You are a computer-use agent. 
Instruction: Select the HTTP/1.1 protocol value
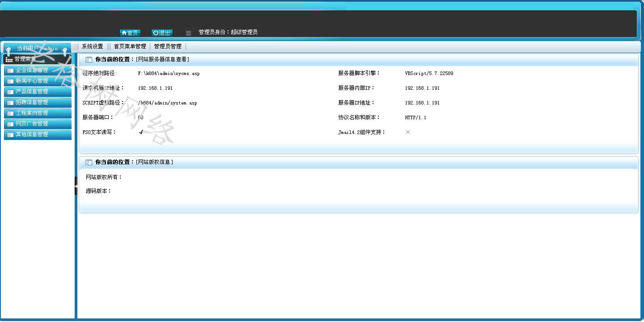415,117
